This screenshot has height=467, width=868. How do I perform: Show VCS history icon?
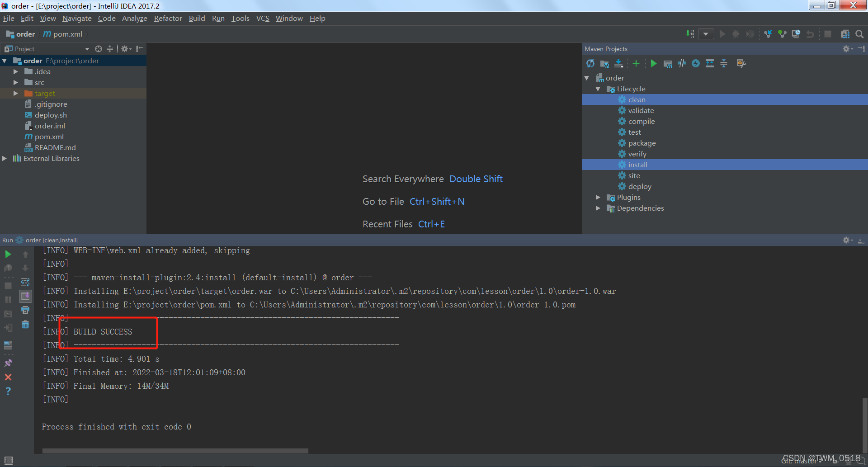tap(796, 34)
